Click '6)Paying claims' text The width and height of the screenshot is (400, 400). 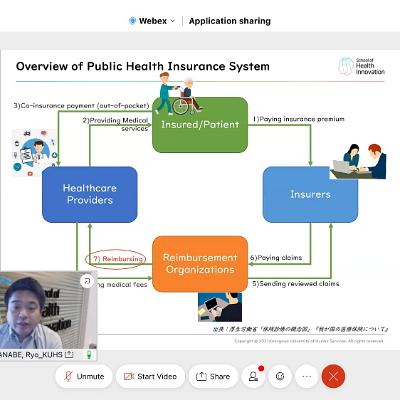(x=276, y=258)
